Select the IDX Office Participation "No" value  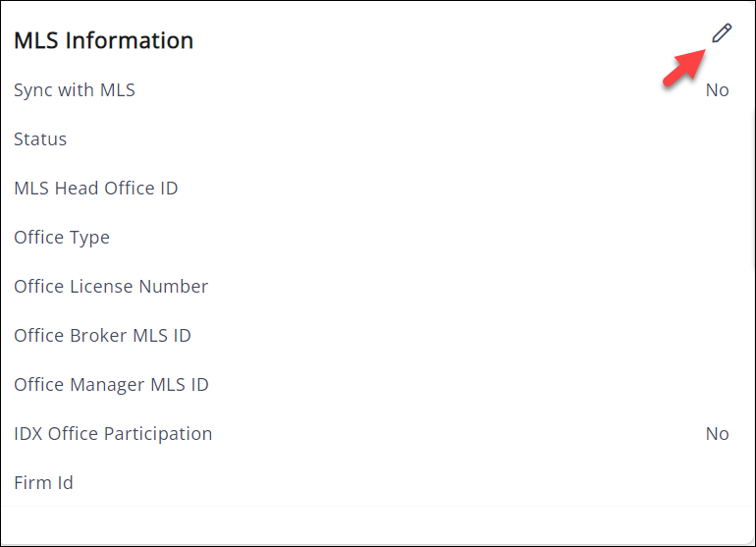click(717, 434)
